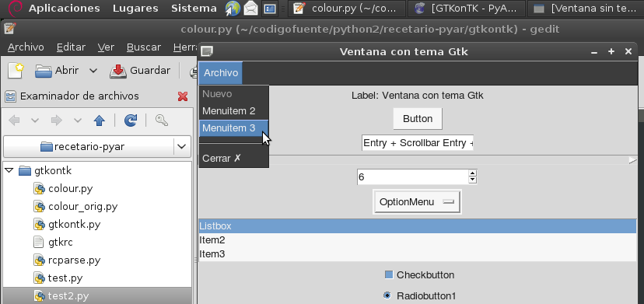The height and width of the screenshot is (304, 644).
Task: Click the Entry + Scrollbar text field
Action: point(418,143)
